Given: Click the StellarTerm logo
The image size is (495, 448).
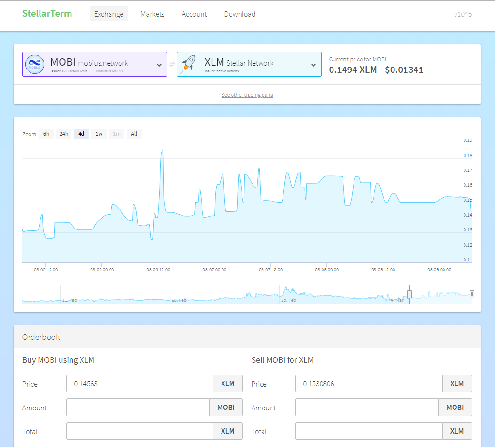Looking at the screenshot, I should (47, 14).
